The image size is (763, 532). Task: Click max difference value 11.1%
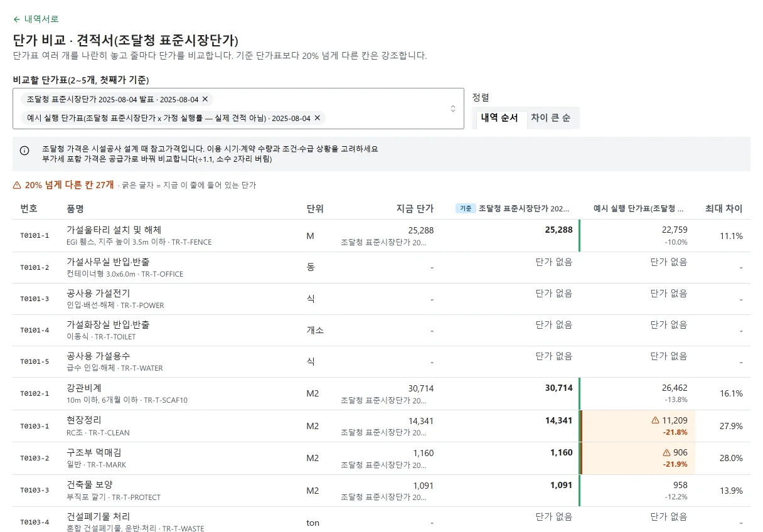[731, 236]
